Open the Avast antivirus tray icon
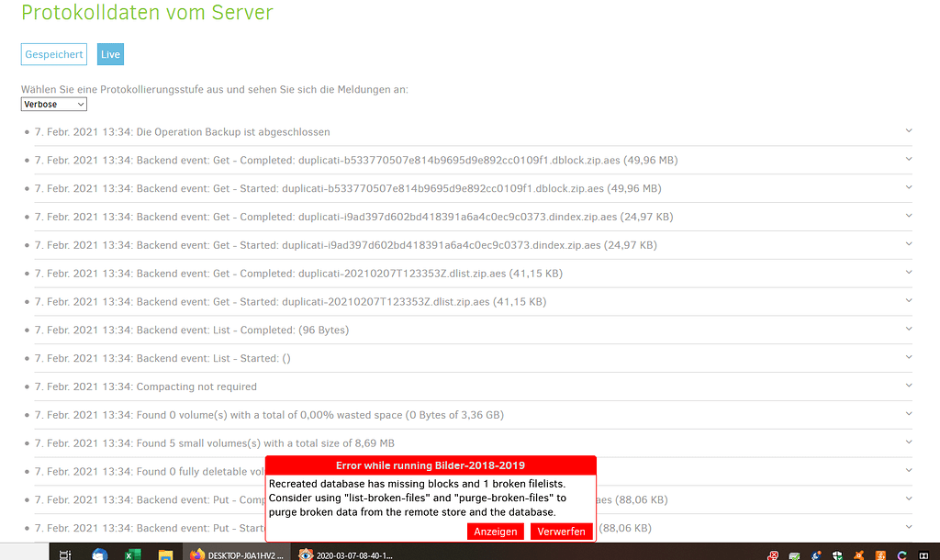The height and width of the screenshot is (560, 940). pos(859,554)
